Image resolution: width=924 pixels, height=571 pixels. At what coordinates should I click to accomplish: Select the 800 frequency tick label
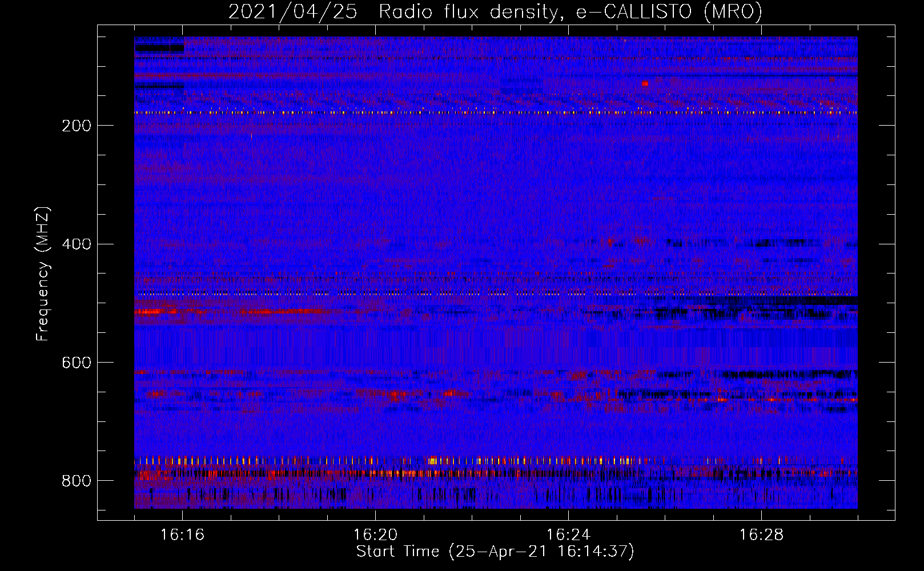pos(77,481)
